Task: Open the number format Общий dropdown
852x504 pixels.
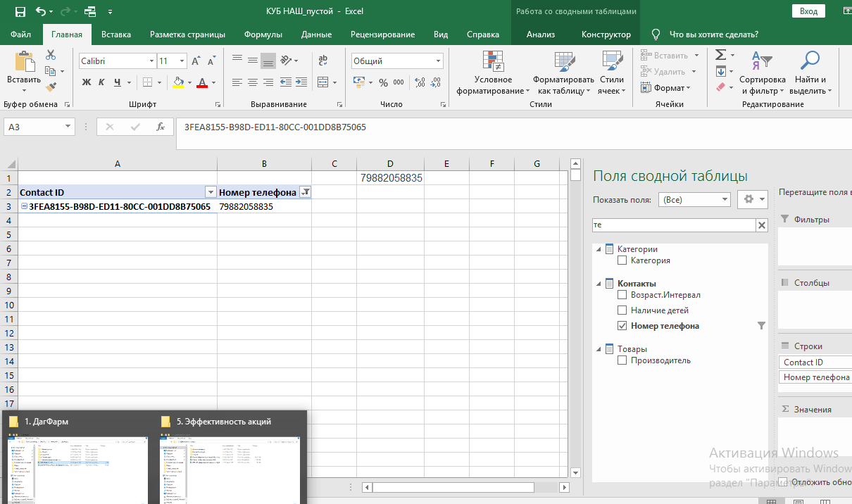Action: tap(439, 61)
